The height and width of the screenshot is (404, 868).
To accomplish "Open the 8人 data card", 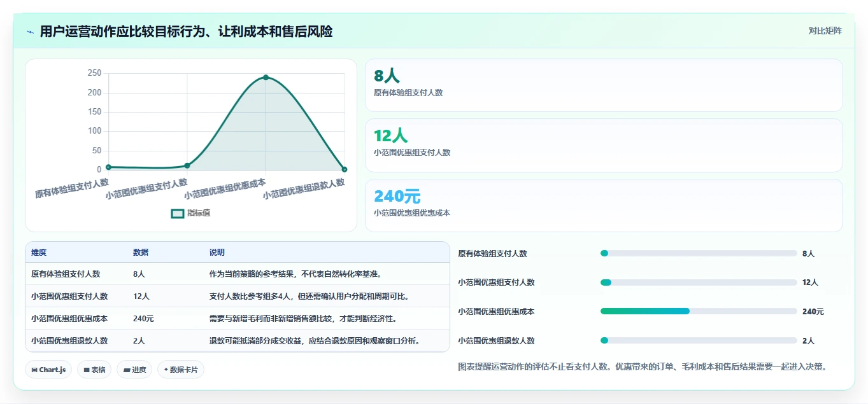I will (x=604, y=85).
